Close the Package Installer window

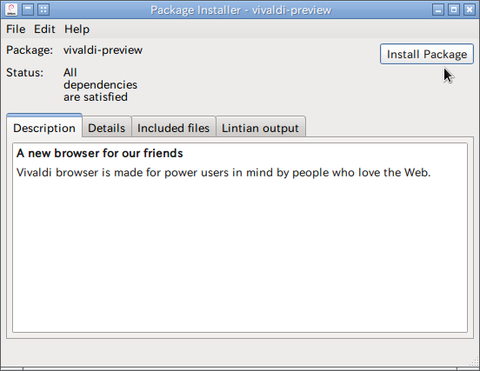pos(469,10)
